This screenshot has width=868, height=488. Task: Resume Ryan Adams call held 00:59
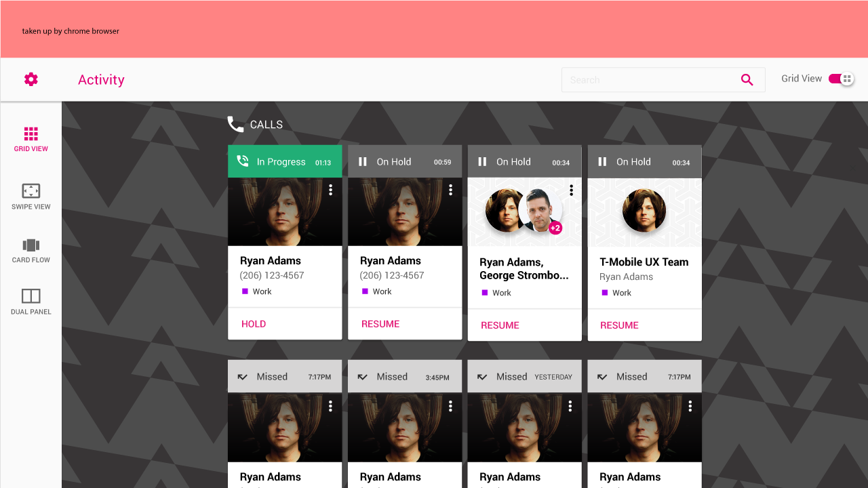(380, 324)
